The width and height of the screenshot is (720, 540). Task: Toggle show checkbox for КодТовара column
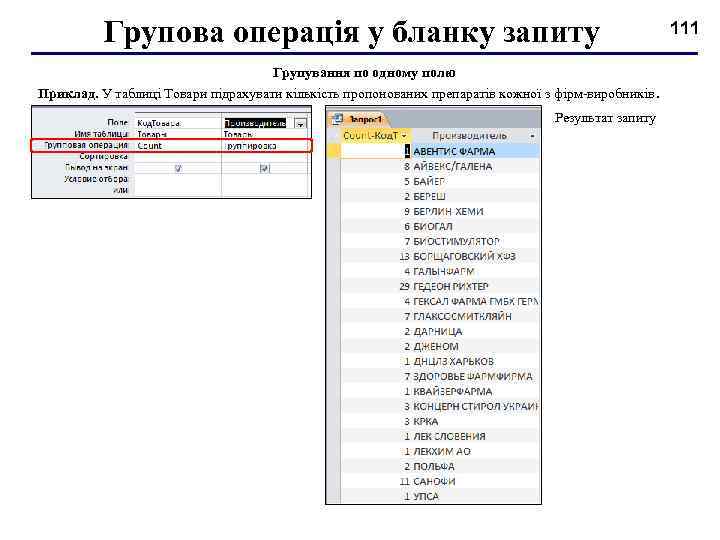tap(178, 168)
